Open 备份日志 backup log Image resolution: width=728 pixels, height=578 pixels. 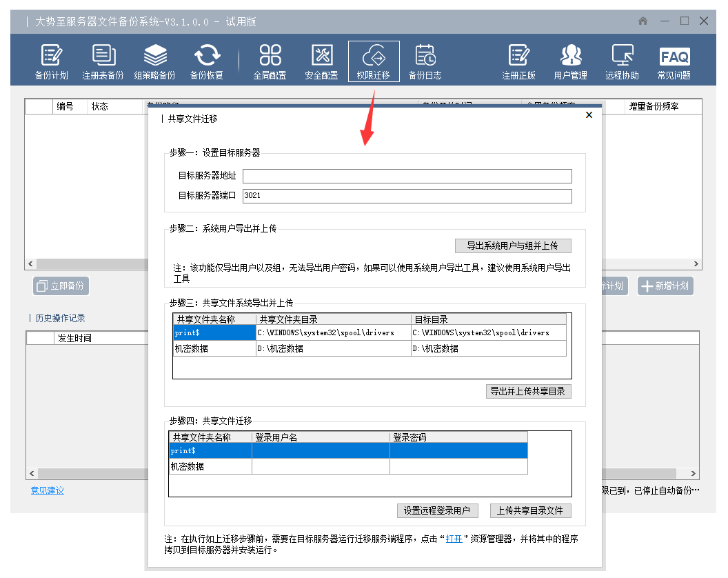(x=425, y=61)
